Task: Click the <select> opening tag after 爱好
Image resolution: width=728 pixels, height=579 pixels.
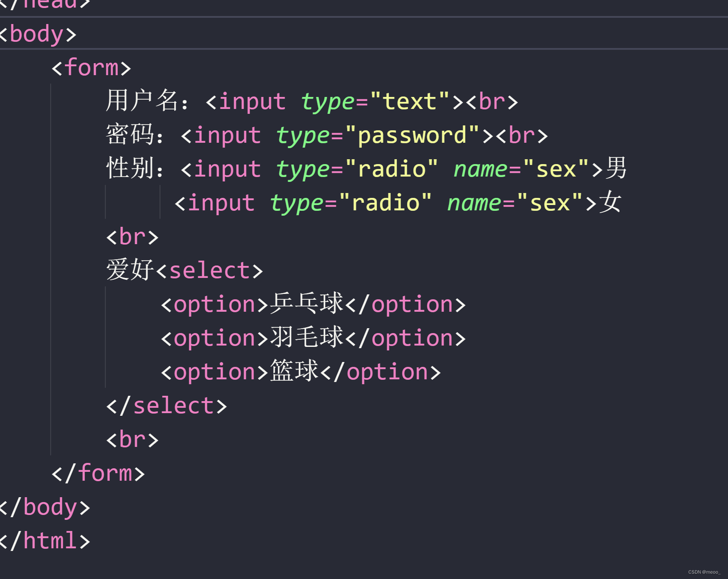Action: pyautogui.click(x=210, y=270)
